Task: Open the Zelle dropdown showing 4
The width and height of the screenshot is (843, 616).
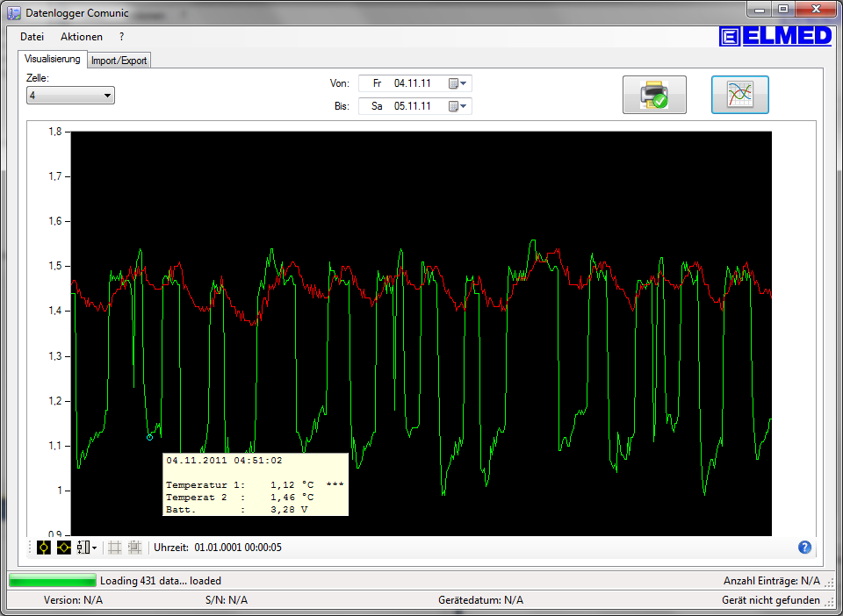Action: point(70,96)
